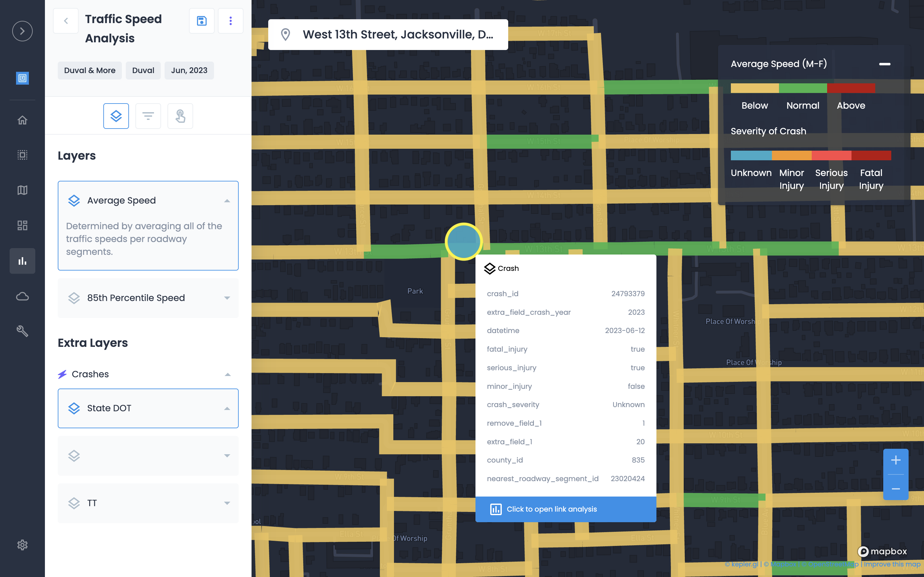Screen dimensions: 924x577
Task: Click the back arrow beside the title
Action: [x=66, y=21]
